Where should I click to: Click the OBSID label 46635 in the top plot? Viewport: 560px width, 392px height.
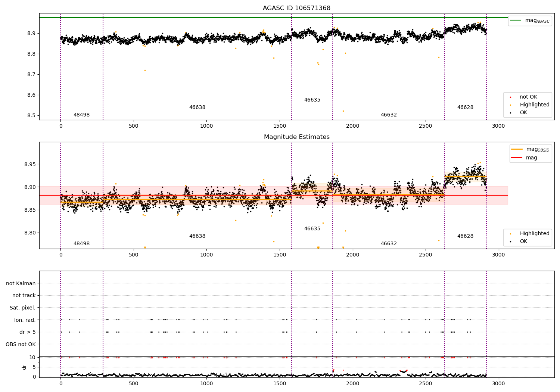(312, 100)
